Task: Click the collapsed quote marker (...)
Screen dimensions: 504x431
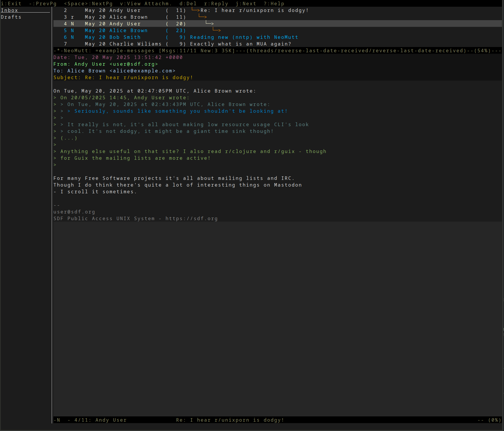Action: [69, 138]
